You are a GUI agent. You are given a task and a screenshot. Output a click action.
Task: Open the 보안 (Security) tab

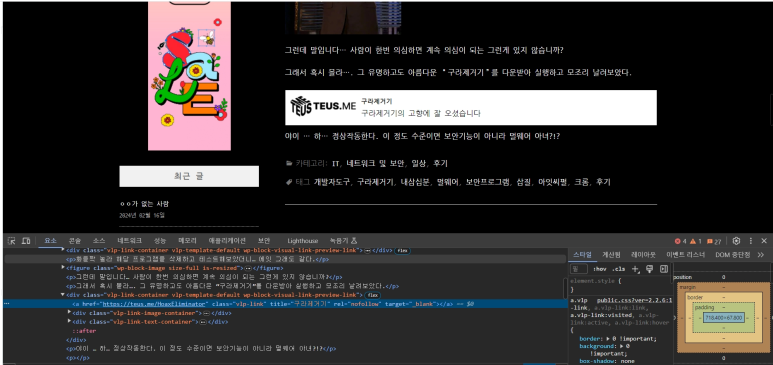pos(264,241)
